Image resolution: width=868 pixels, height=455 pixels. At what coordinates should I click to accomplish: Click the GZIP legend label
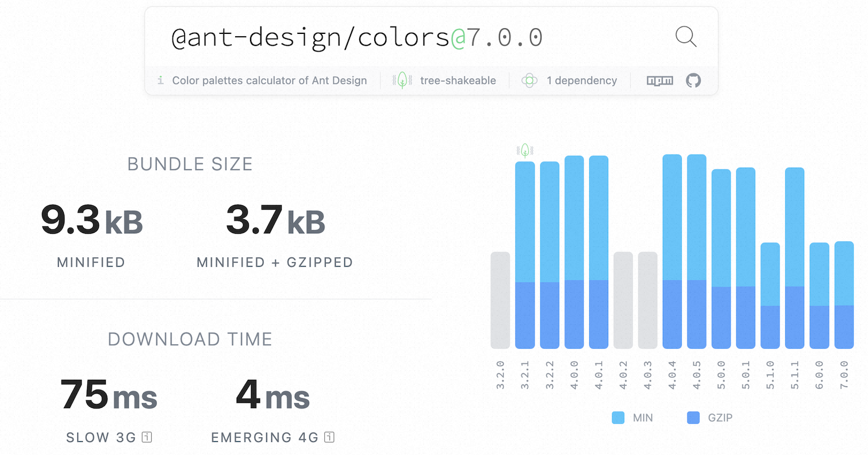(719, 418)
